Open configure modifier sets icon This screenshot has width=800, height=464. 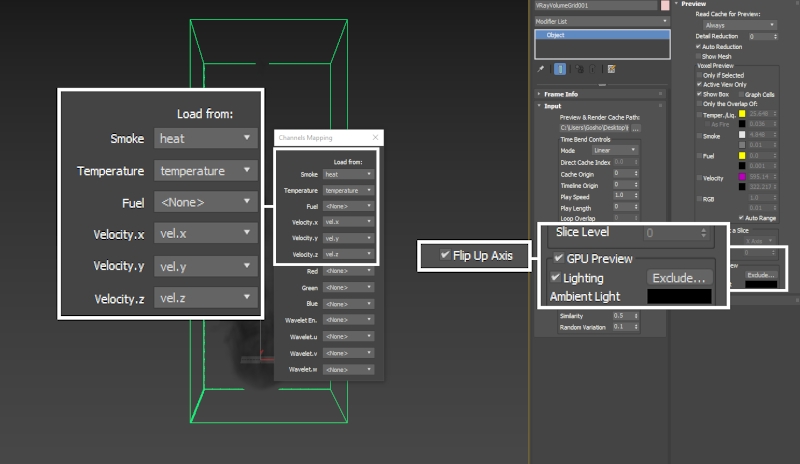click(610, 69)
